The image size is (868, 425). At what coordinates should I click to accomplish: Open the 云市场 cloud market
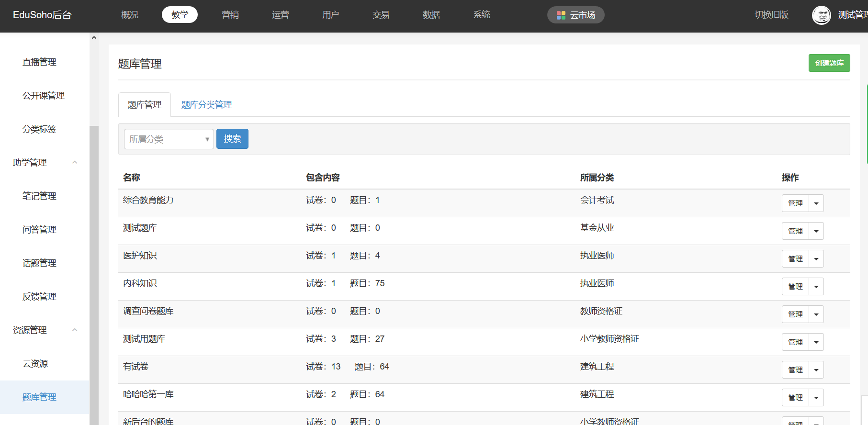pyautogui.click(x=575, y=15)
